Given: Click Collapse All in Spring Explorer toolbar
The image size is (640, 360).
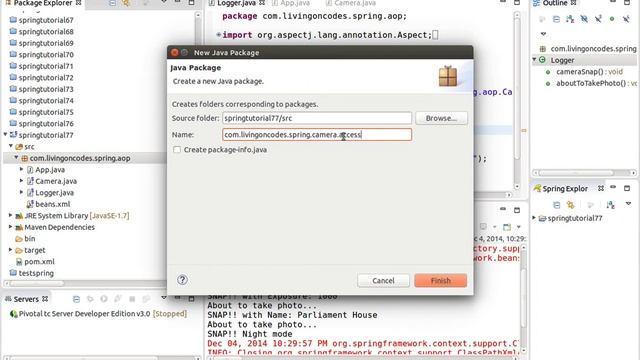Looking at the screenshot, I should 556,205.
